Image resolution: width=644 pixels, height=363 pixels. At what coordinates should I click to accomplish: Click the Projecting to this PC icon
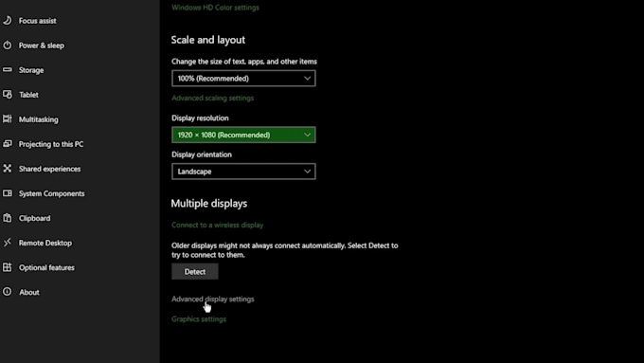point(8,143)
